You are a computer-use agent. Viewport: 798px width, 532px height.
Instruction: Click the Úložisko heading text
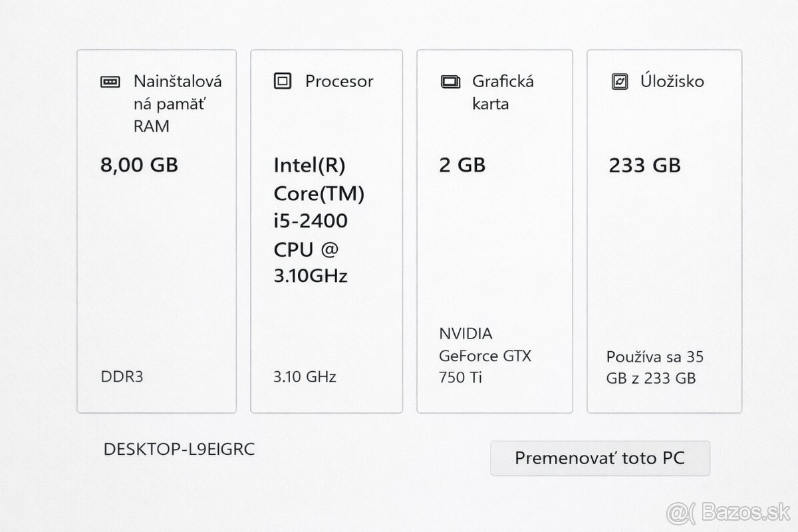[672, 81]
